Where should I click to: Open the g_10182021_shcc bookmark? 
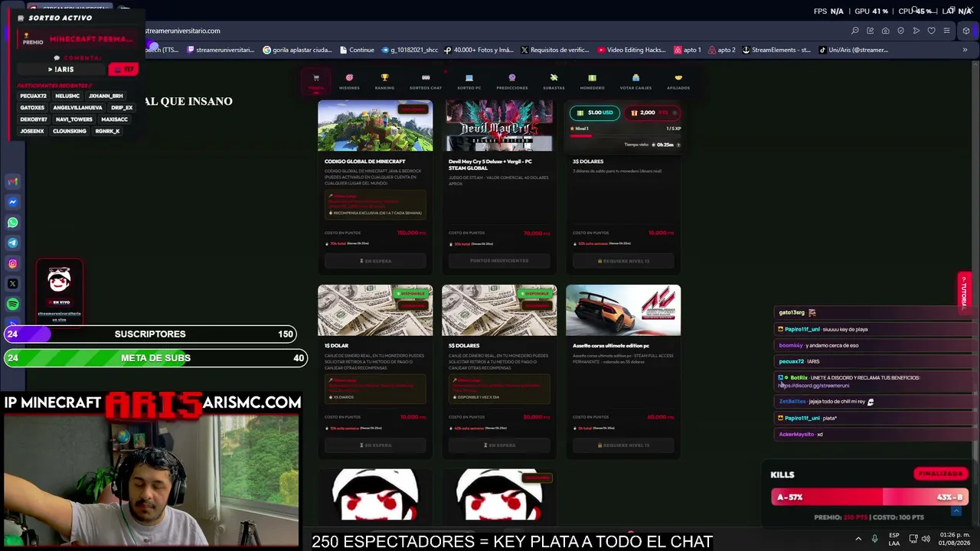[410, 50]
